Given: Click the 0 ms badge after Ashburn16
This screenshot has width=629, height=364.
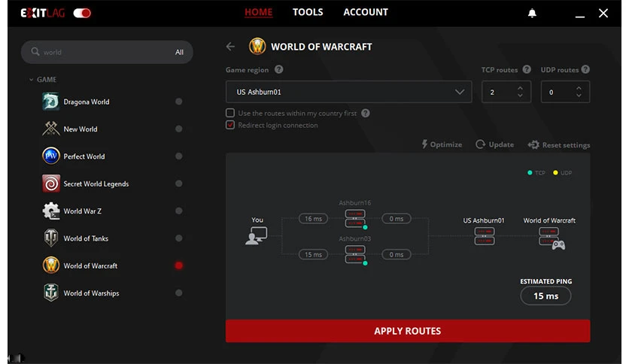Looking at the screenshot, I should (x=397, y=219).
